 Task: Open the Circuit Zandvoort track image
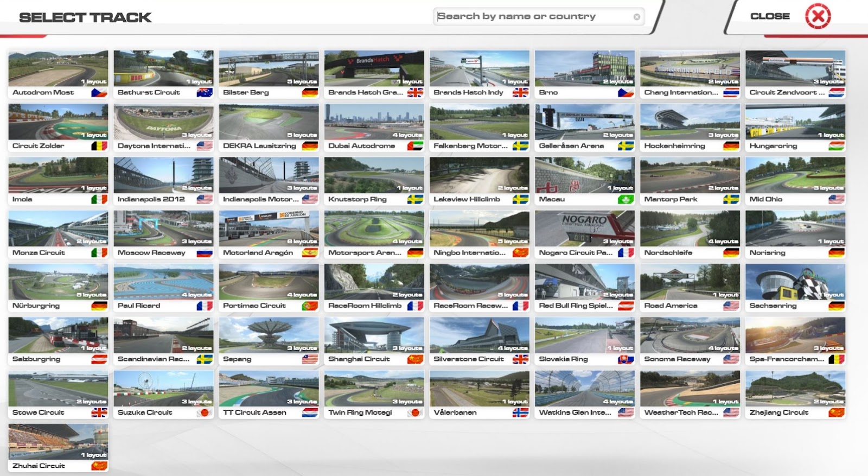(795, 68)
